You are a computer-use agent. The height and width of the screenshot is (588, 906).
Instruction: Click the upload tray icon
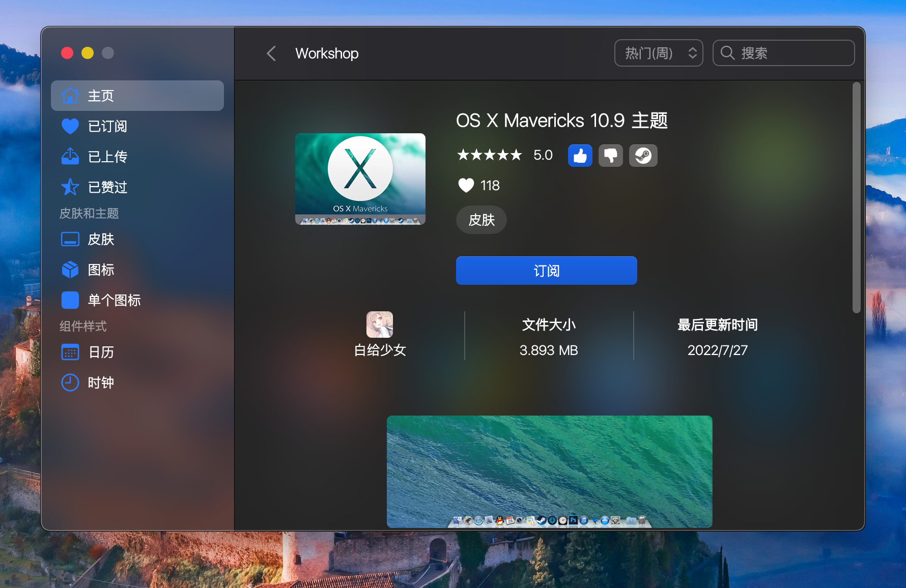(x=70, y=156)
